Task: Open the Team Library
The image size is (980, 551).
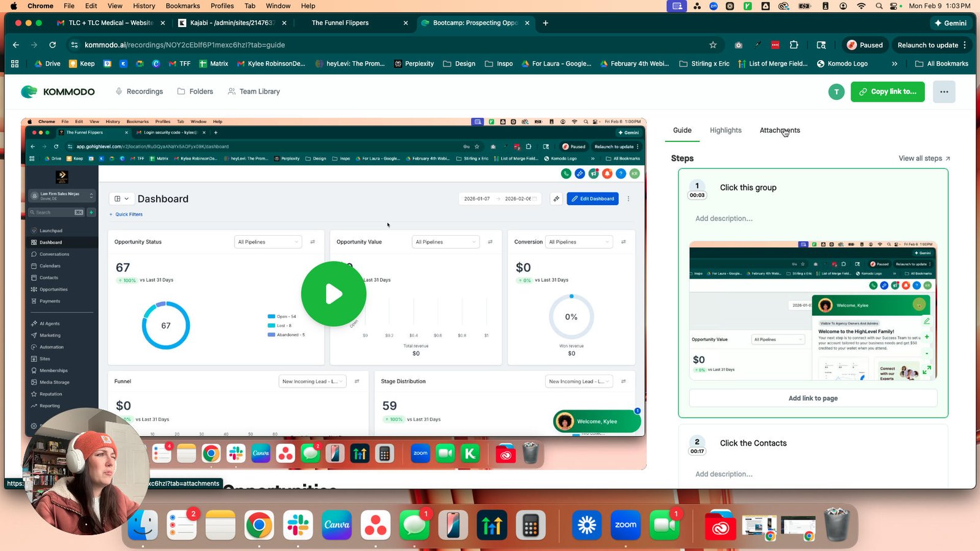Action: [254, 91]
